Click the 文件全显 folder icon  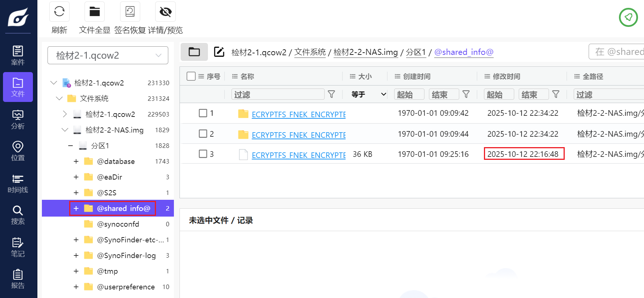pos(95,12)
